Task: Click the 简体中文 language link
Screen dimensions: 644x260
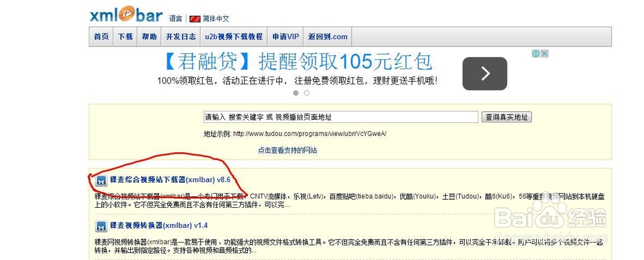Action: (x=216, y=19)
